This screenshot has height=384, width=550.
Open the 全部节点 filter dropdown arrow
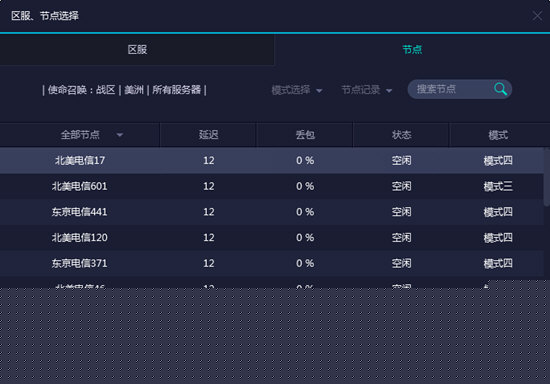[120, 135]
